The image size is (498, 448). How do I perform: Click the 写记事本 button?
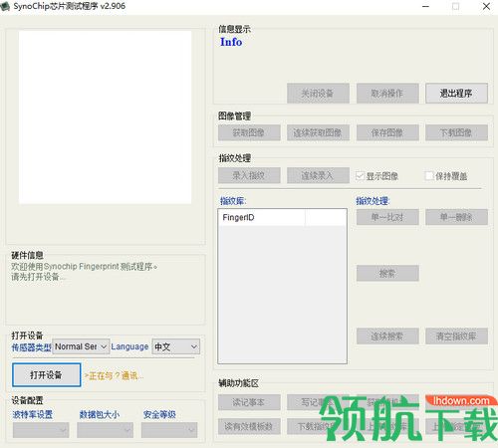pos(318,402)
